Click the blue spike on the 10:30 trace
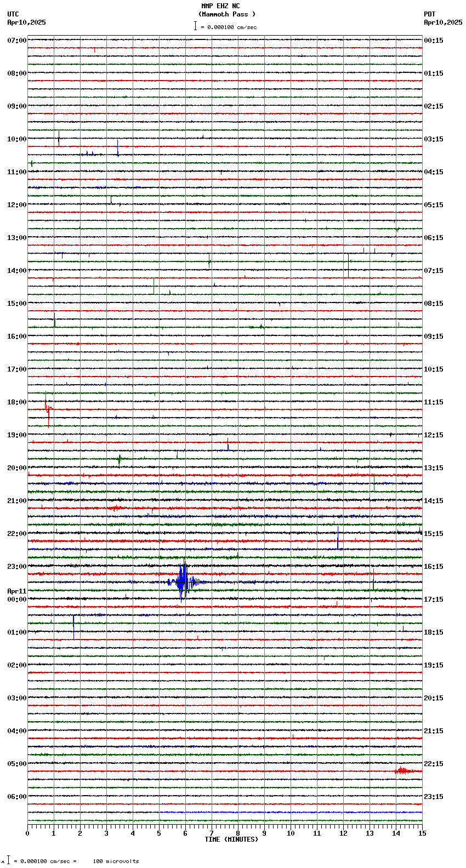The image size is (466, 868). pyautogui.click(x=117, y=148)
